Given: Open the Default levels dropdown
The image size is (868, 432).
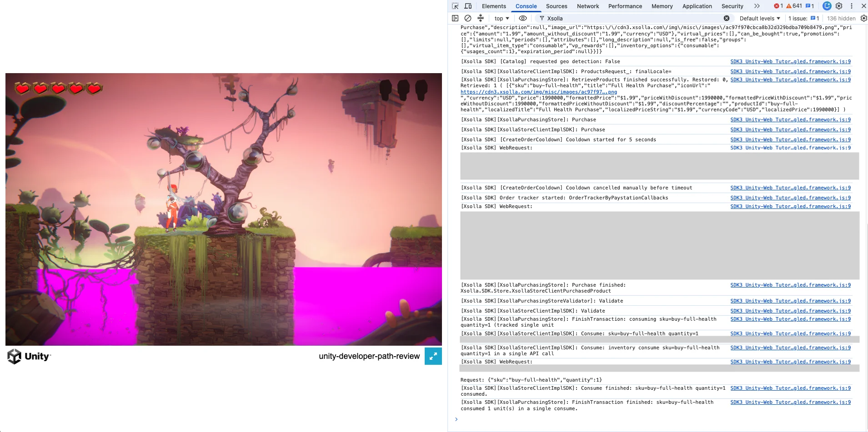Looking at the screenshot, I should (760, 18).
